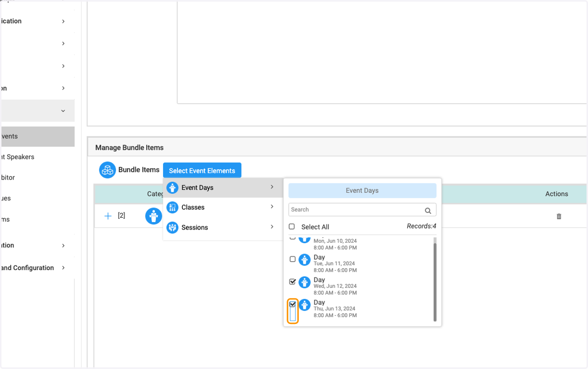Click the podium icon in bundle row [2]
588x369 pixels.
coord(153,216)
